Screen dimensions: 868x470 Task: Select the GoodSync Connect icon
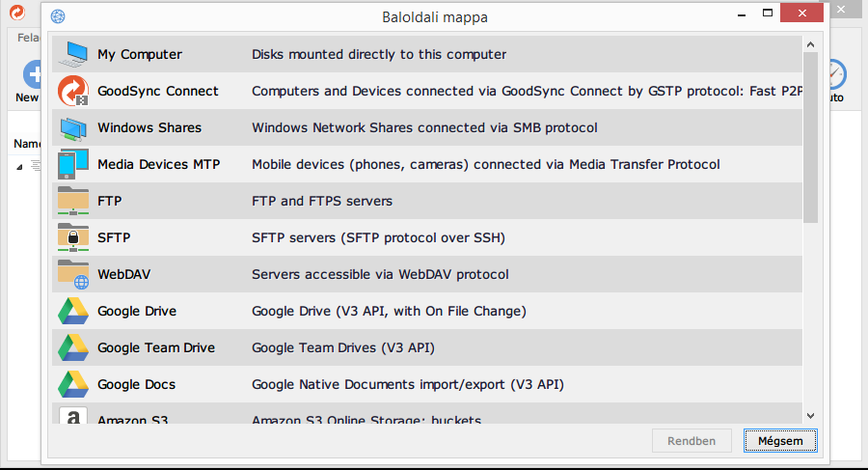click(x=73, y=91)
